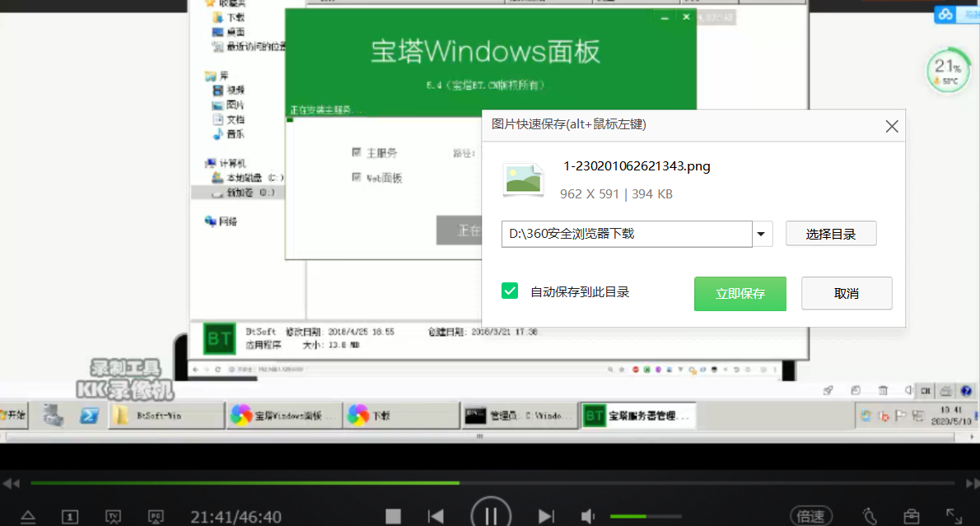The image size is (980, 526).
Task: Select 库 node in explorer tree
Action: 217,76
